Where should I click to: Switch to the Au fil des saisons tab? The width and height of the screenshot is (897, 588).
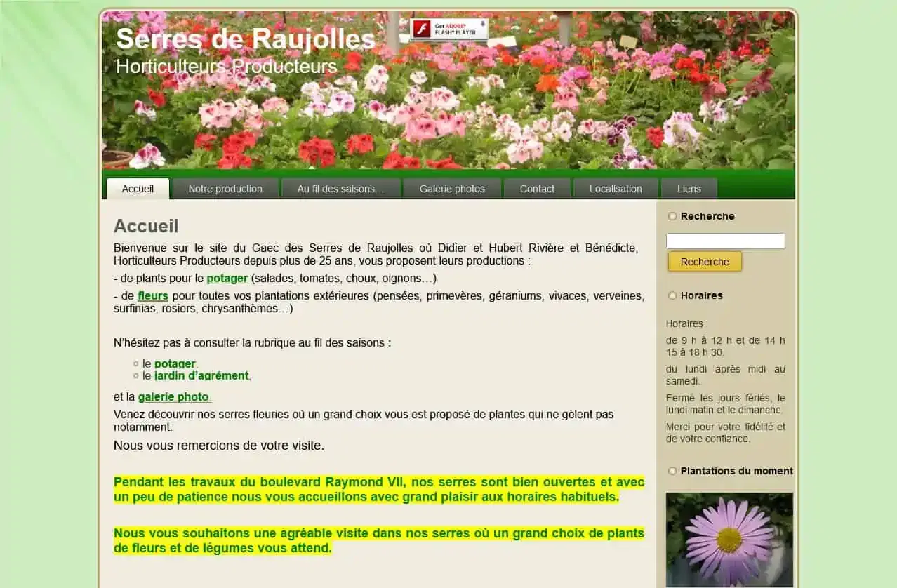(340, 188)
